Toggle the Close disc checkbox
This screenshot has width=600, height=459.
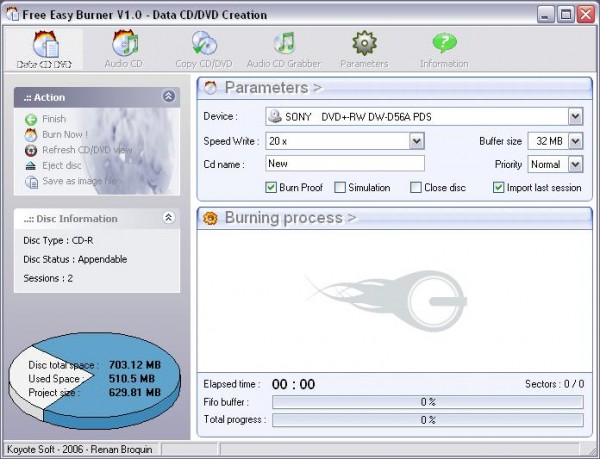pos(414,187)
